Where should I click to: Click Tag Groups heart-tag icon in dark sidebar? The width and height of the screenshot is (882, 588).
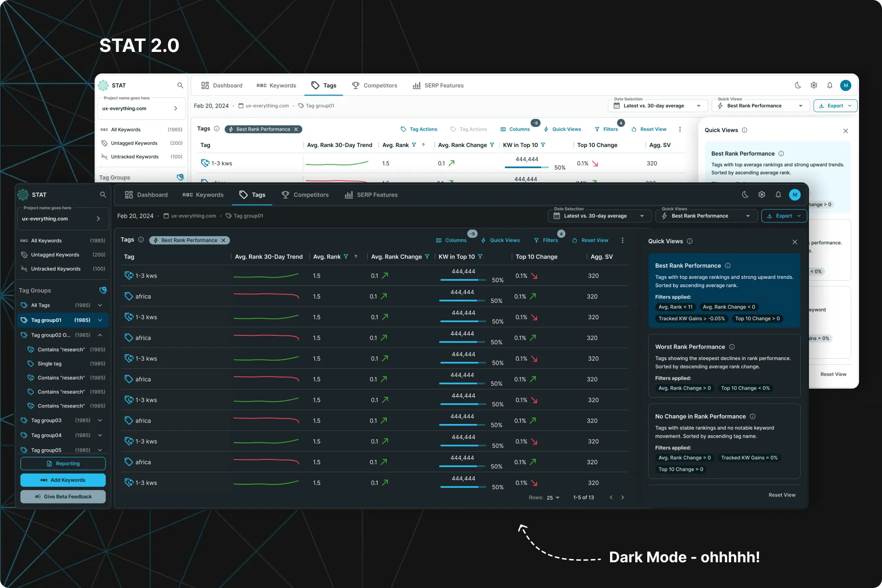tap(103, 290)
